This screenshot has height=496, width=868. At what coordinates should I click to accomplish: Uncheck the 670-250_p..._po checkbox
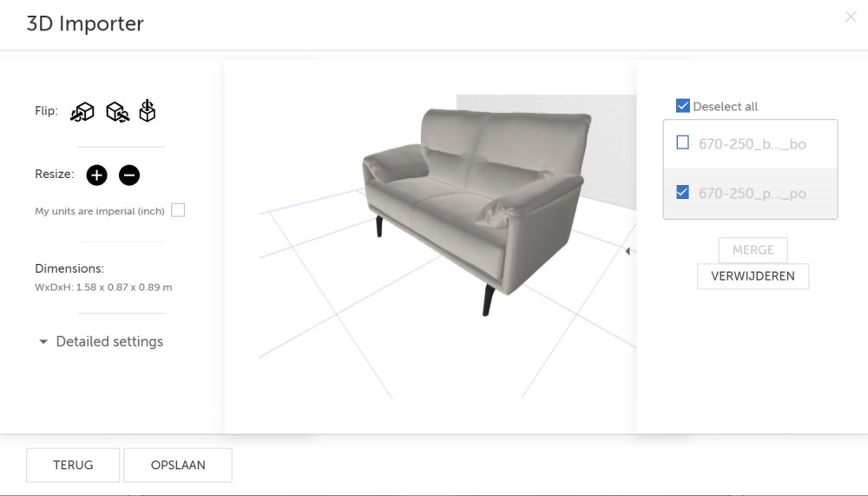point(683,193)
